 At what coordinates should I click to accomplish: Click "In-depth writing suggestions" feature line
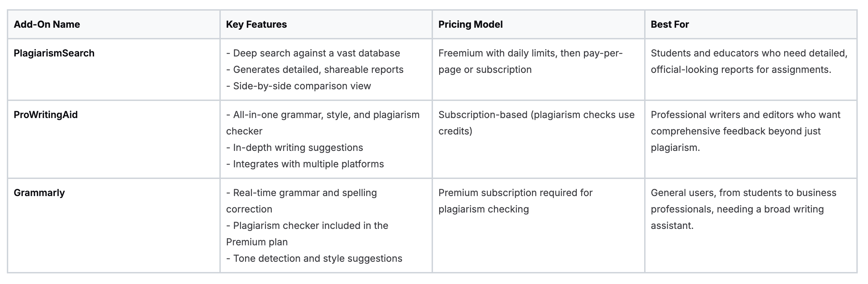[298, 147]
